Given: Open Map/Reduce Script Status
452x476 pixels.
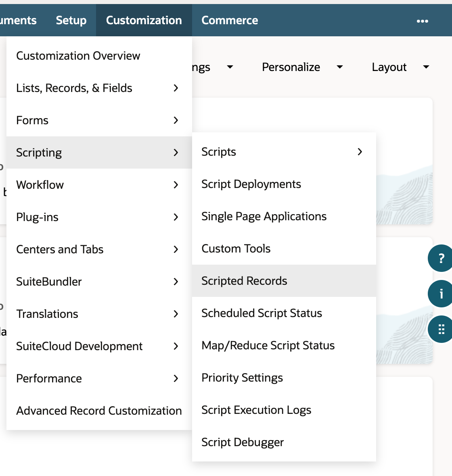Looking at the screenshot, I should tap(284, 345).
